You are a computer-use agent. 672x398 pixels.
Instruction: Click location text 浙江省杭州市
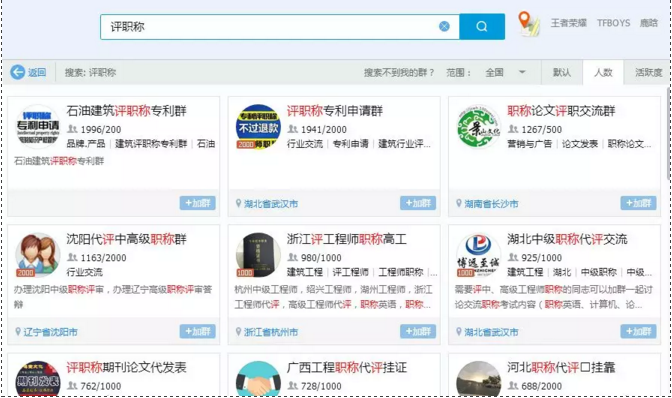[271, 332]
